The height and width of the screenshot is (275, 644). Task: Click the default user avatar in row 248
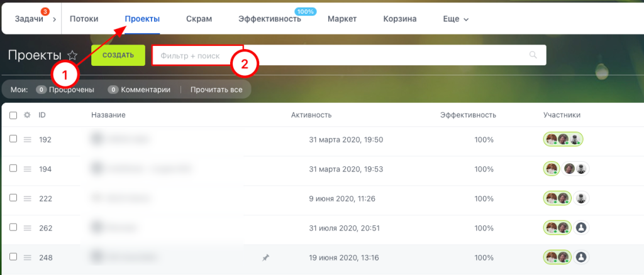pyautogui.click(x=580, y=257)
